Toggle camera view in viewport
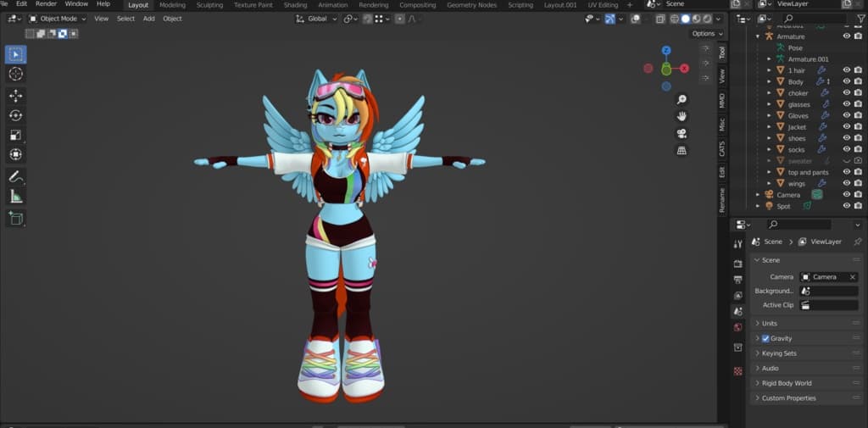Viewport: 868px width, 428px height. pyautogui.click(x=682, y=134)
